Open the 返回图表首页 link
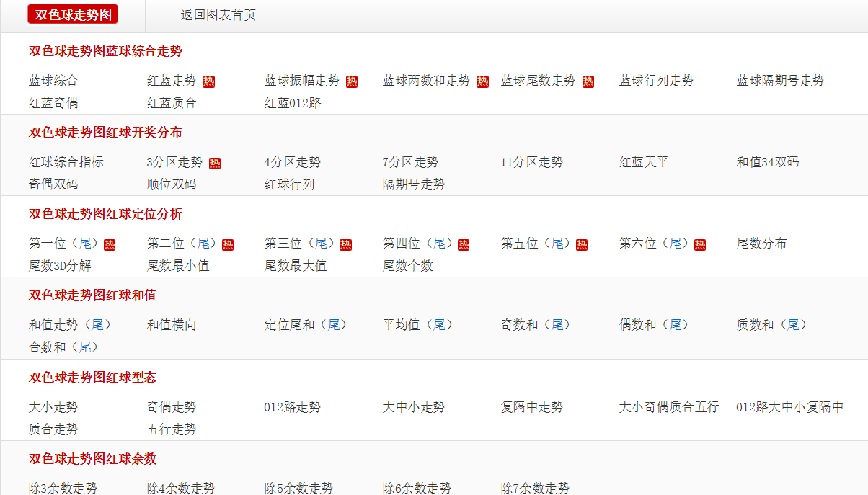The image size is (868, 495). pos(218,15)
